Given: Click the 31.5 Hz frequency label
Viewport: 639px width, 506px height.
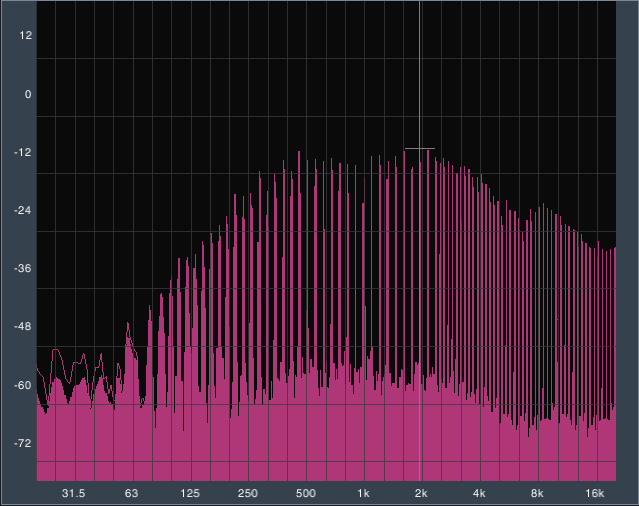Looking at the screenshot, I should point(73,493).
